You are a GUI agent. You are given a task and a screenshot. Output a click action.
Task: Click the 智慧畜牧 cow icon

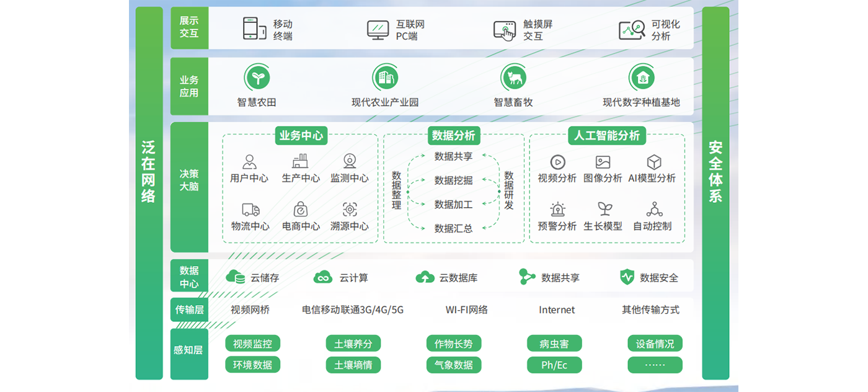click(513, 78)
